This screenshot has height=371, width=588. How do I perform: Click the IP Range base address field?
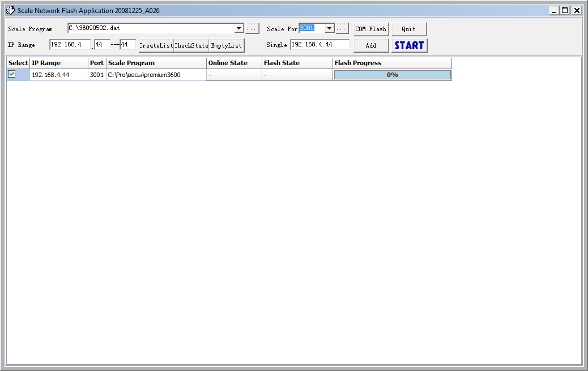(69, 45)
